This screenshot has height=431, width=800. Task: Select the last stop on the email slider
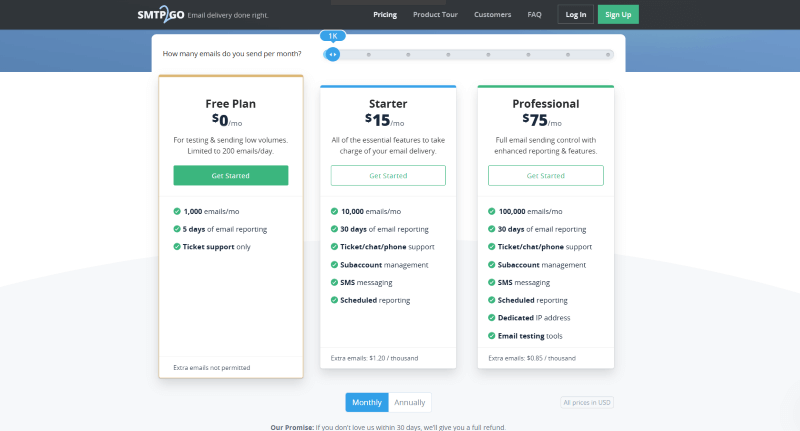click(x=608, y=55)
